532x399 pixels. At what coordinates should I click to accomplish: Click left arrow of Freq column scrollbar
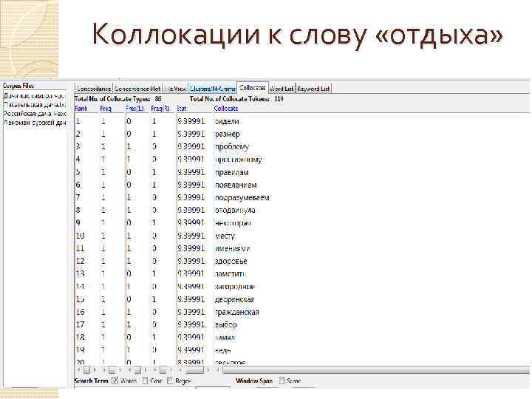(104, 370)
